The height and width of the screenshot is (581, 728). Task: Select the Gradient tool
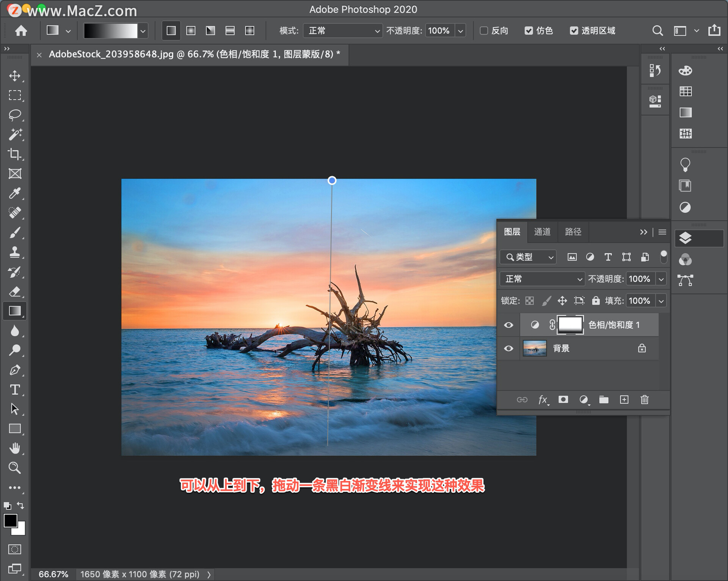coord(15,311)
